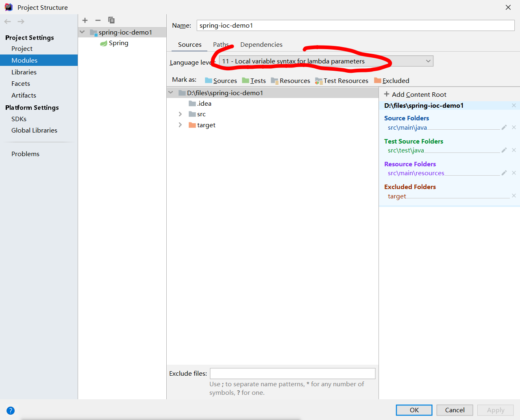The image size is (520, 420).
Task: Collapse the D:\files\spring-ioc-demo1 content root
Action: [x=171, y=93]
